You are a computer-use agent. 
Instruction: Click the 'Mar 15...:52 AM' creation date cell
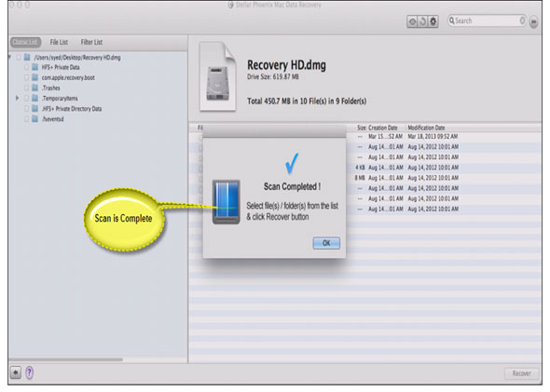[385, 136]
